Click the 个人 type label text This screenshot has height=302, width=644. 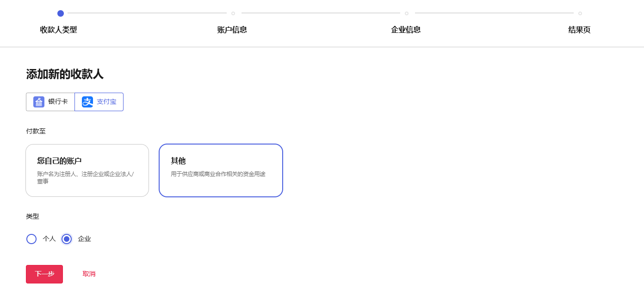click(x=49, y=239)
